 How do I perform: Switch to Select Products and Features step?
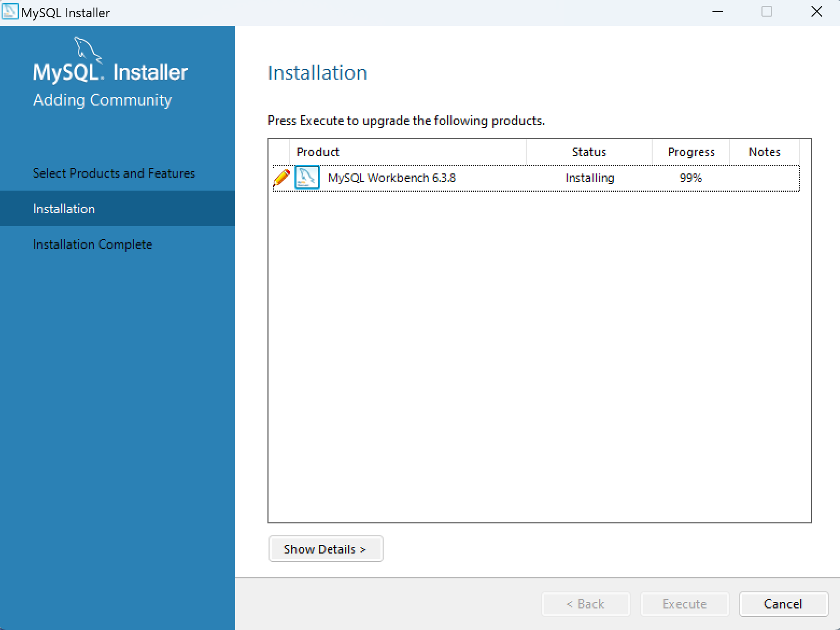[114, 173]
